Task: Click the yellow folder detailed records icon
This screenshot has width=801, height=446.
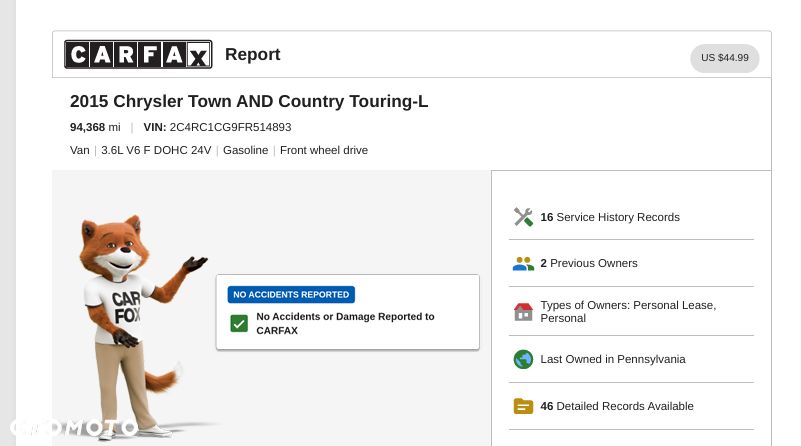Action: (x=523, y=406)
